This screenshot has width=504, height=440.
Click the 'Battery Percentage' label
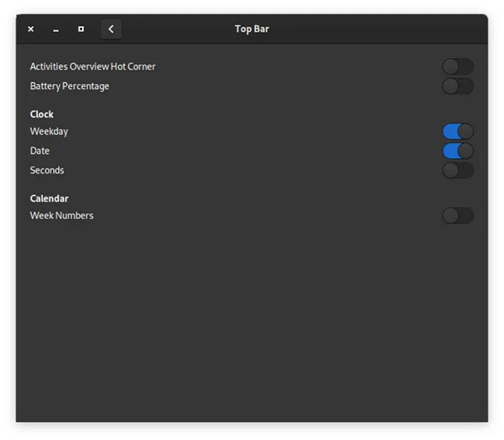(x=70, y=87)
